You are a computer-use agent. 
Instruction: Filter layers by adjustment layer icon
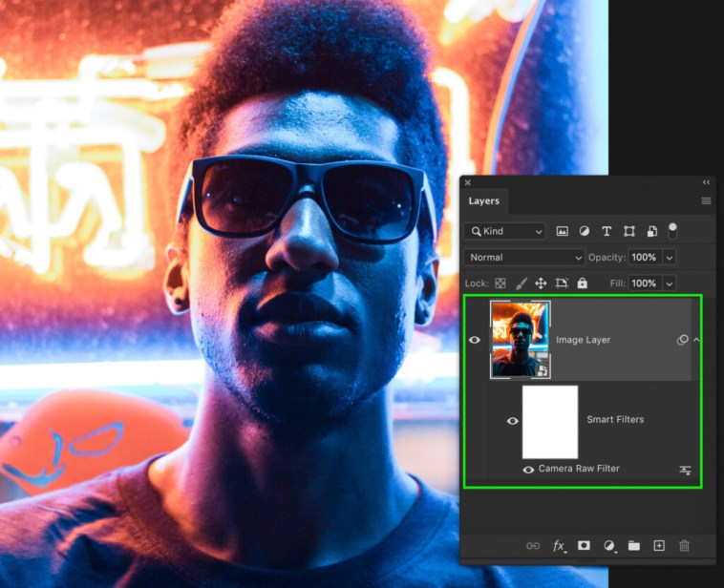pos(585,232)
